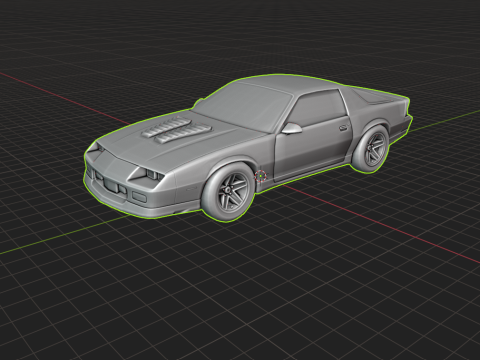This screenshot has width=480, height=360.
Task: Click the driver-side mirror on the car
Action: [292, 128]
